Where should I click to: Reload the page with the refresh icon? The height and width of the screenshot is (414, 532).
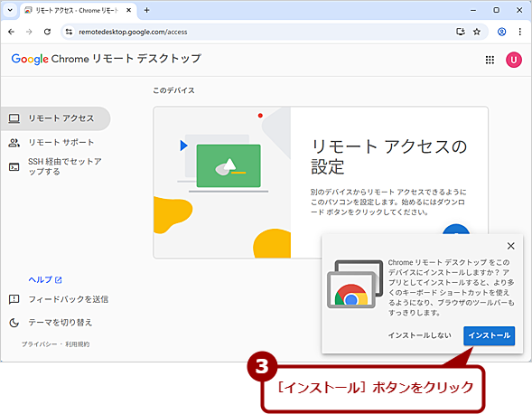click(48, 32)
